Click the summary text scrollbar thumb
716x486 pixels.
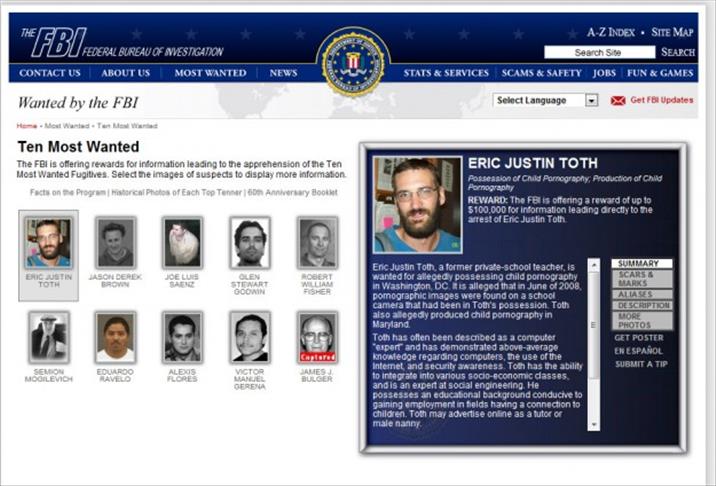(594, 325)
